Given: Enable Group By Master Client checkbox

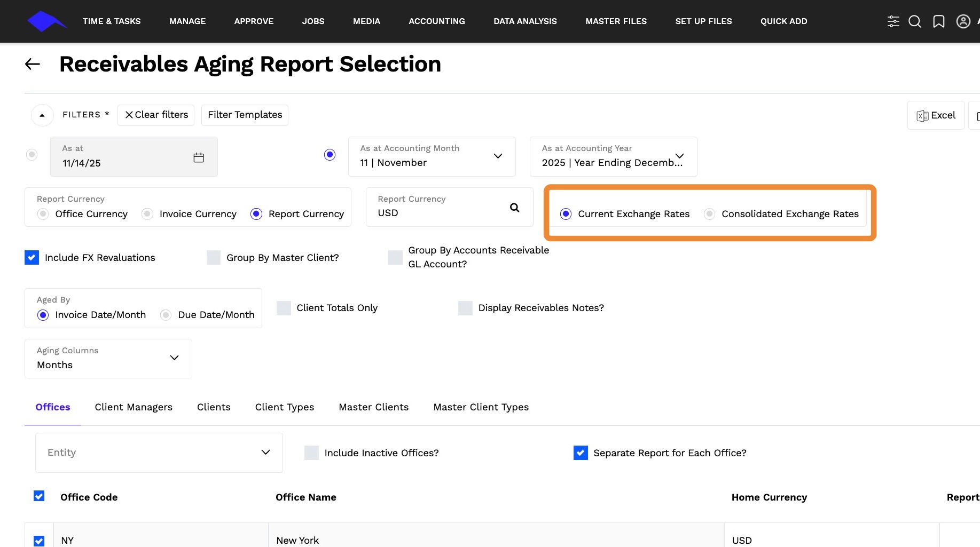Looking at the screenshot, I should pyautogui.click(x=214, y=258).
